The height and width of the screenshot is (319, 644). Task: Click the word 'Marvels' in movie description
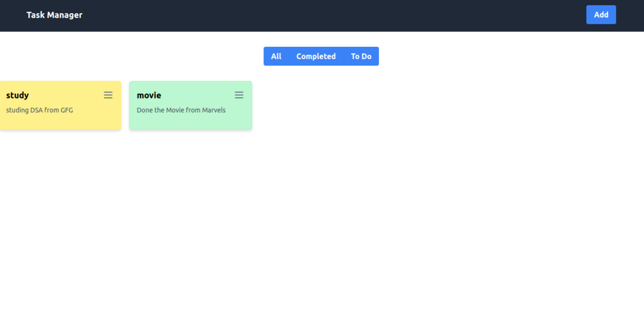(x=214, y=110)
